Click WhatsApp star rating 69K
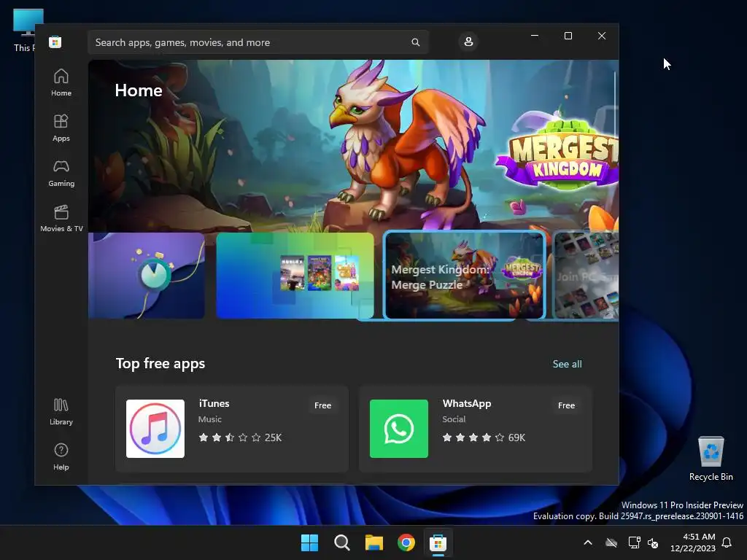 [x=484, y=437]
